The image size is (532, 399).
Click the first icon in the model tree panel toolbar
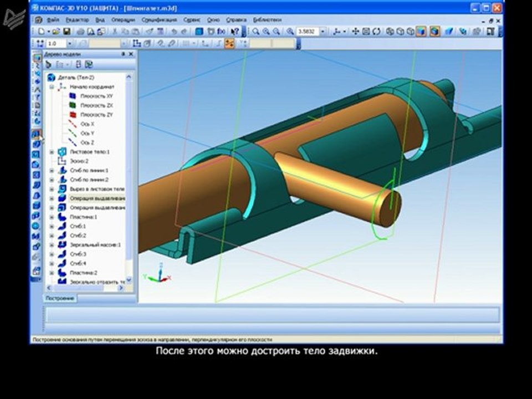(x=49, y=64)
